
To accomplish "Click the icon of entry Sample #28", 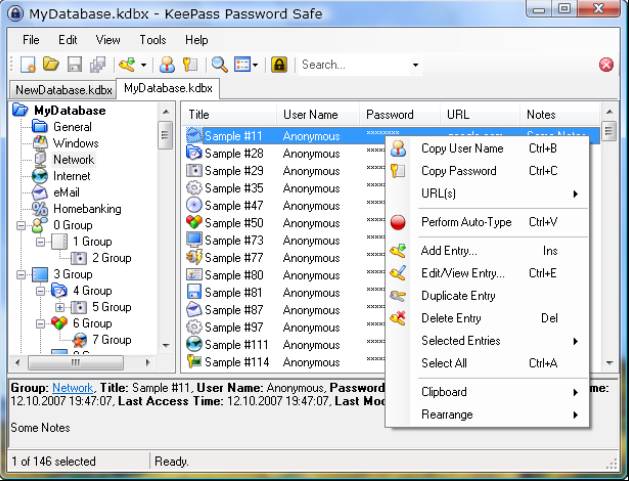I will point(194,153).
